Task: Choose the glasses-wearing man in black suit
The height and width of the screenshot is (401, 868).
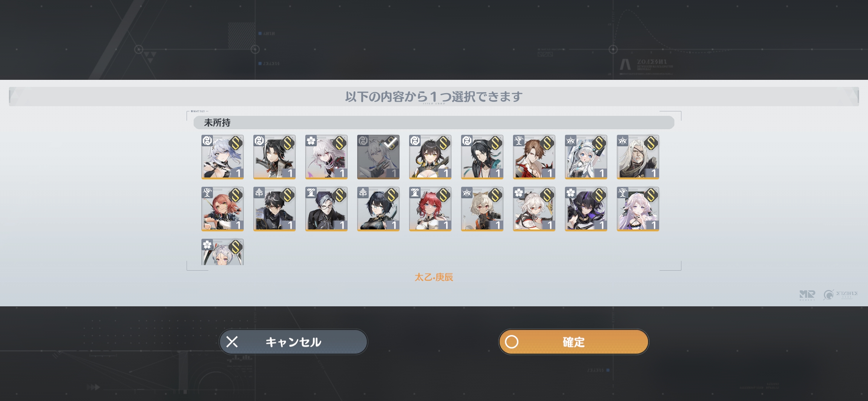Action: point(326,209)
